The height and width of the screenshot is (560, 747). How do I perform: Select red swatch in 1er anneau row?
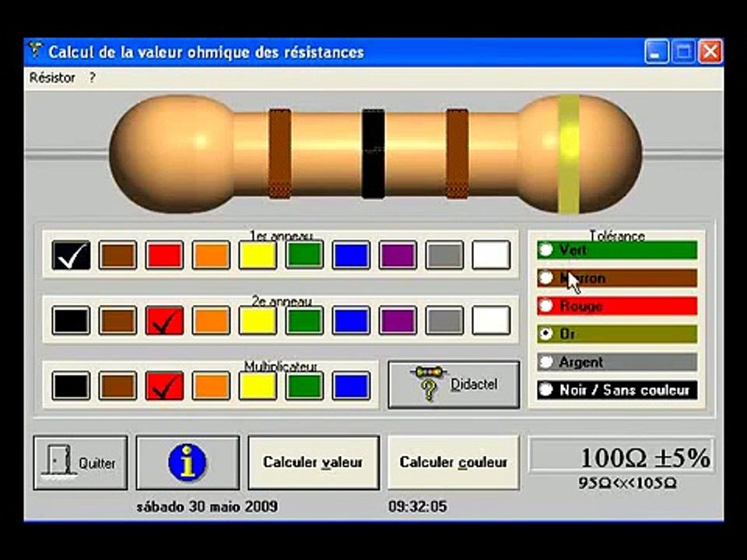pos(164,255)
